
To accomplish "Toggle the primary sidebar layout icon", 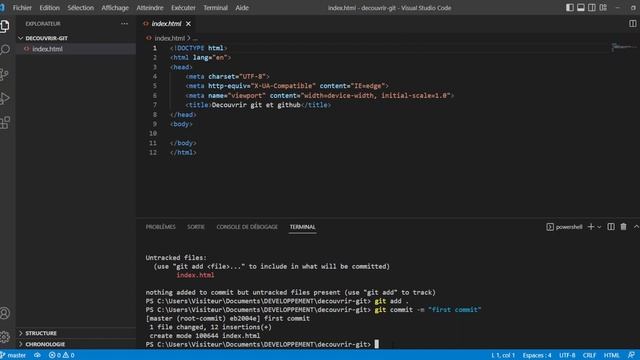I will click(570, 7).
